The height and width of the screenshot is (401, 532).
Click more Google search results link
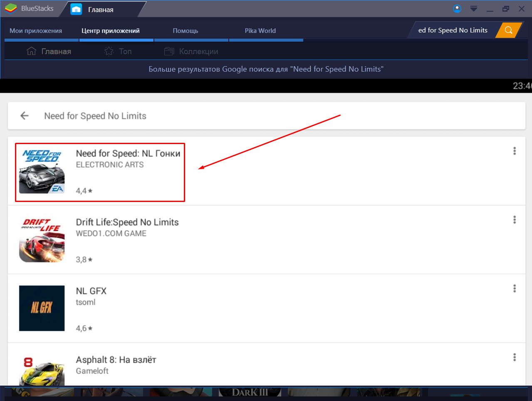coord(266,69)
